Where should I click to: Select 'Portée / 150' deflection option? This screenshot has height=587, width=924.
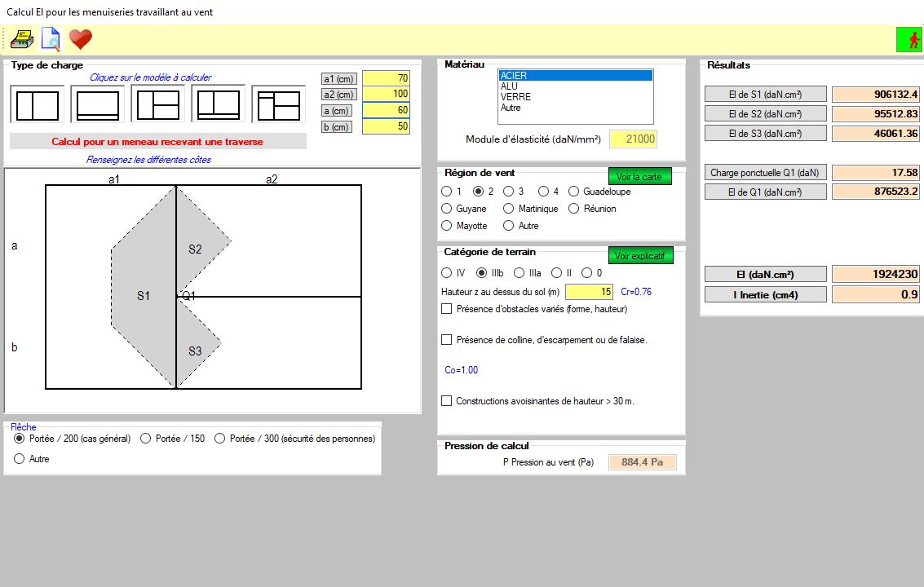(x=146, y=439)
